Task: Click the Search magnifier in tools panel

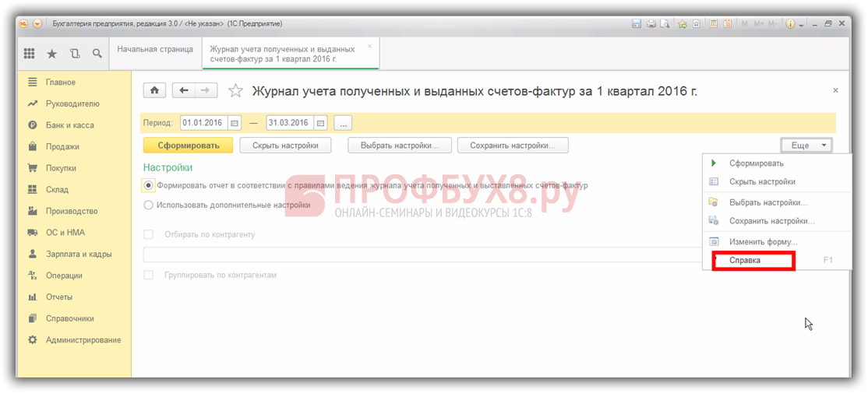Action: coord(97,54)
